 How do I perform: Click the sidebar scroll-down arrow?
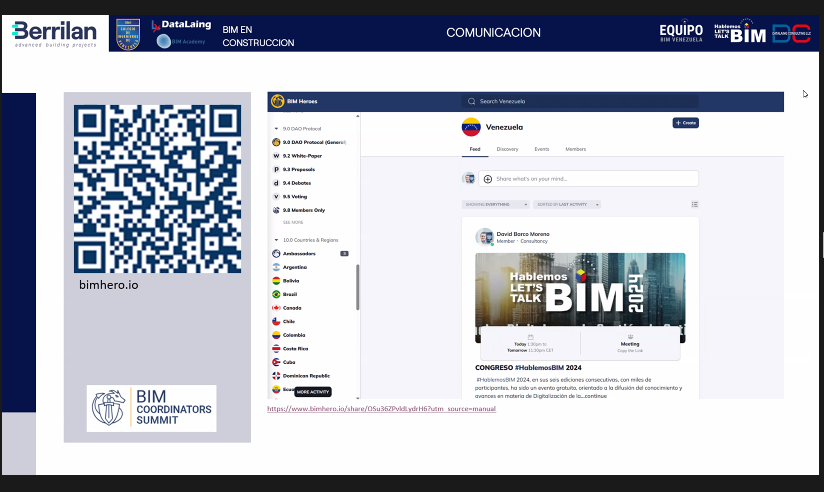(358, 398)
